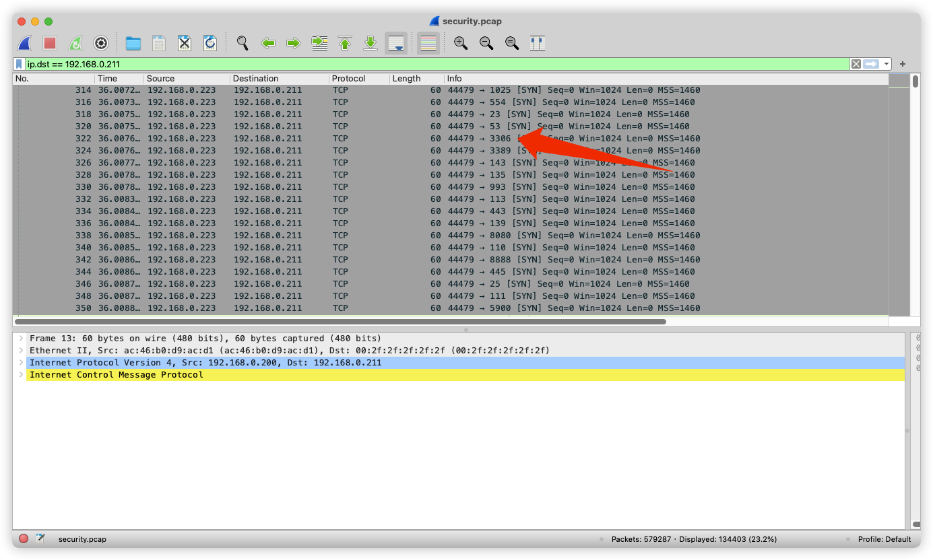Image resolution: width=933 pixels, height=560 pixels.
Task: Open recent display filters dropdown
Action: coord(887,64)
